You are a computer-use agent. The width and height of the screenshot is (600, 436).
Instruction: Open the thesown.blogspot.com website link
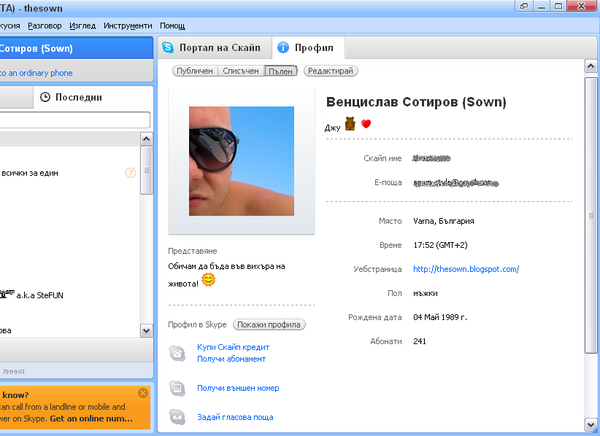(x=466, y=269)
